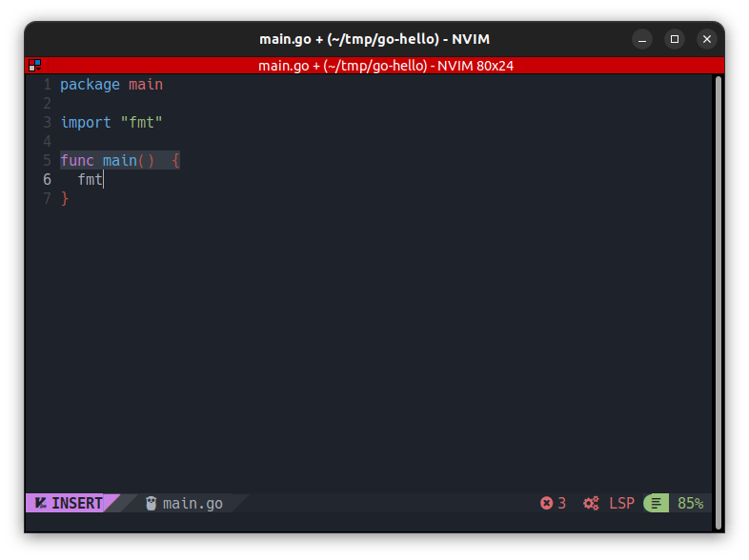
Task: Click the LSP gears icon
Action: [x=591, y=503]
